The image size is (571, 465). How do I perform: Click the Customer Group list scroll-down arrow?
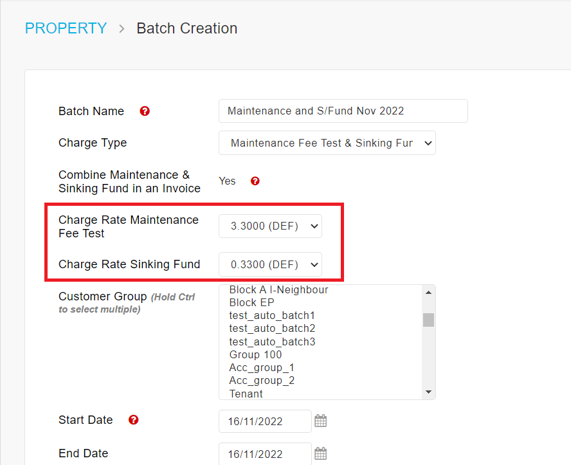pyautogui.click(x=428, y=392)
